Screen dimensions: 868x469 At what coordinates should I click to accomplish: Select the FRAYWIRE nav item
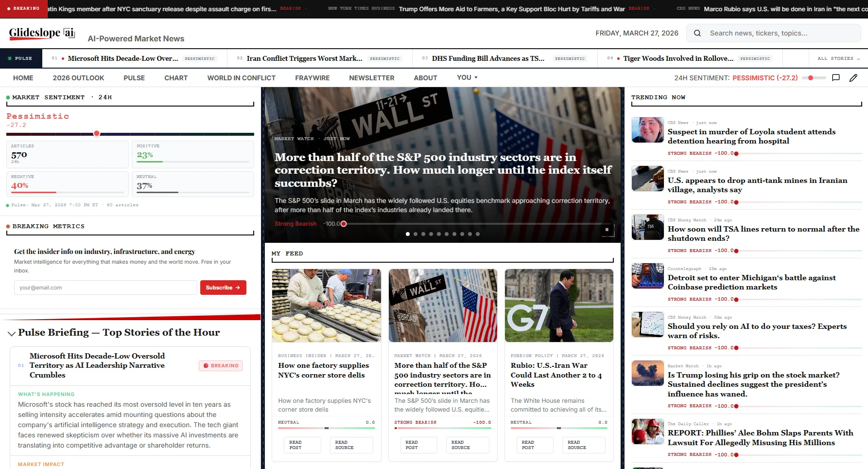[x=312, y=78]
